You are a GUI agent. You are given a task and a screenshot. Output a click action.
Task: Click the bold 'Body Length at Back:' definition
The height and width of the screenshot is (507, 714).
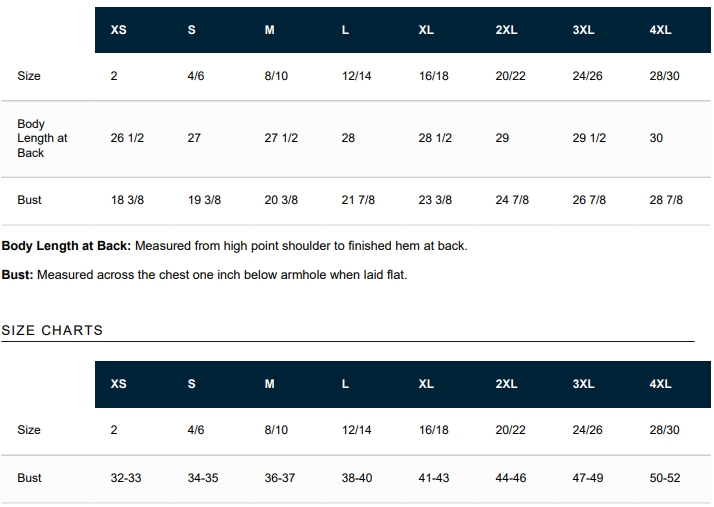click(x=66, y=245)
